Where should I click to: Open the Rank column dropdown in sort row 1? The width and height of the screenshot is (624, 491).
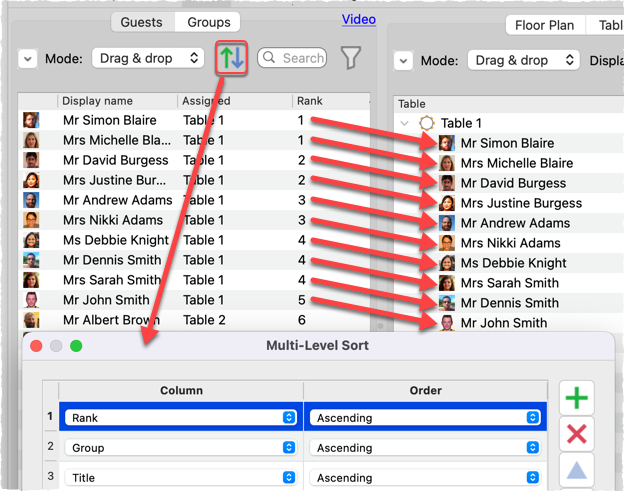(180, 418)
